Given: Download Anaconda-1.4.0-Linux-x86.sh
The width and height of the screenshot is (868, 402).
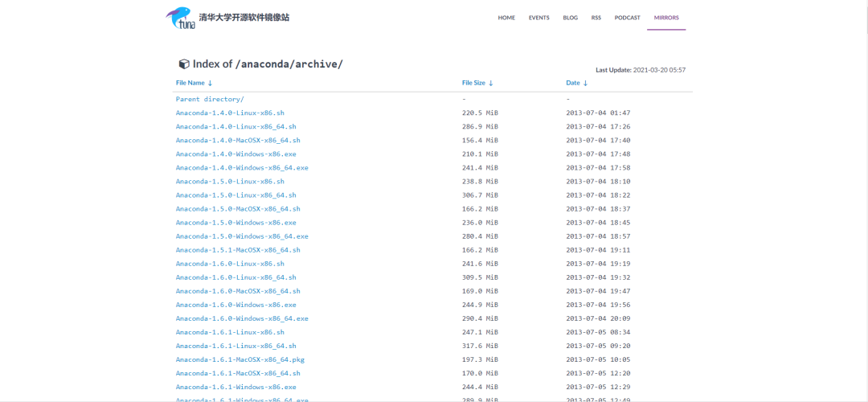Looking at the screenshot, I should (x=231, y=113).
